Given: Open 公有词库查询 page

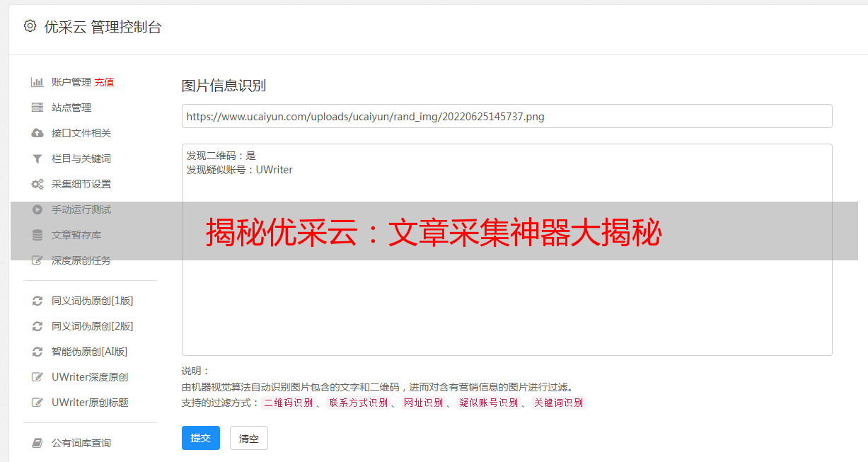Looking at the screenshot, I should [x=81, y=443].
